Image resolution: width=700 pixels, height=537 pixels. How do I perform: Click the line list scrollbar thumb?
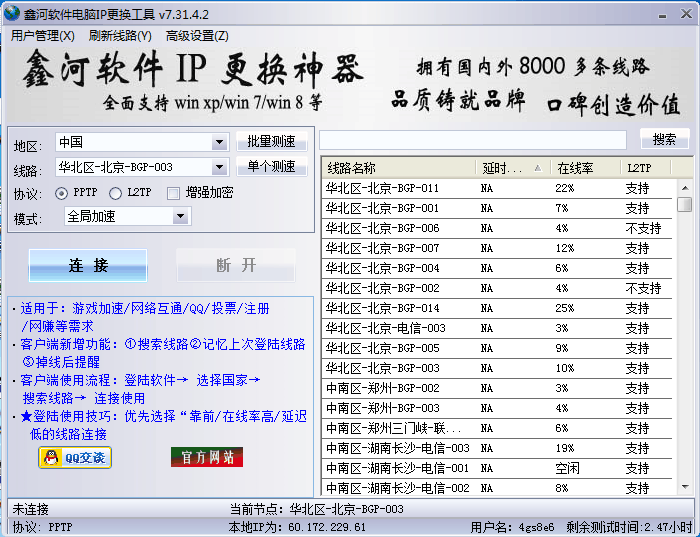point(685,204)
